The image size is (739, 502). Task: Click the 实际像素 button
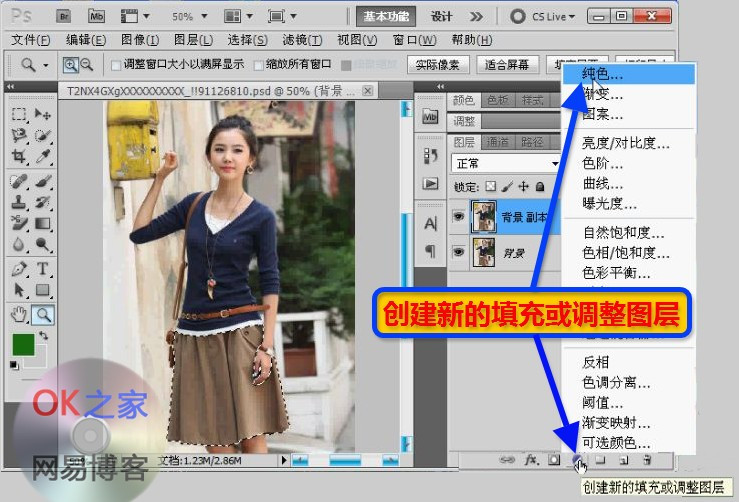pos(437,65)
